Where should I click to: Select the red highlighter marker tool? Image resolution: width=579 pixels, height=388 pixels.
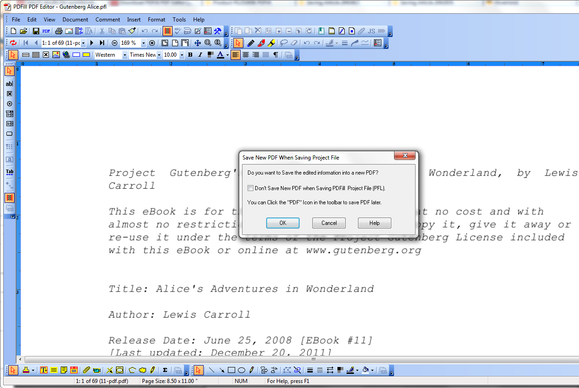coord(261,43)
